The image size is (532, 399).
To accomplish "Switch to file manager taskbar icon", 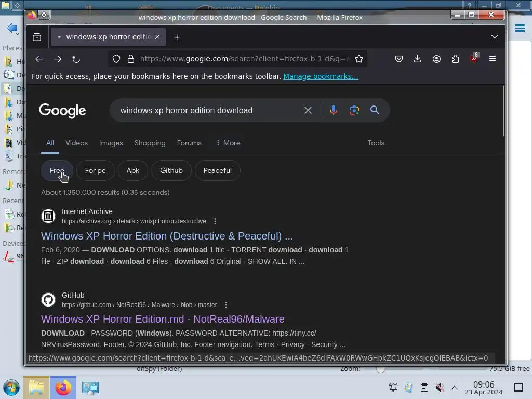I will click(x=36, y=388).
